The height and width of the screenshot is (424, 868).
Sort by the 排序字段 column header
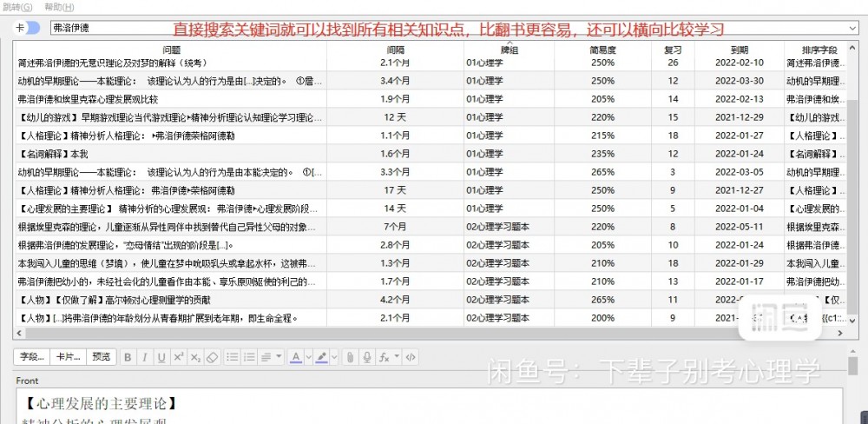pyautogui.click(x=815, y=49)
